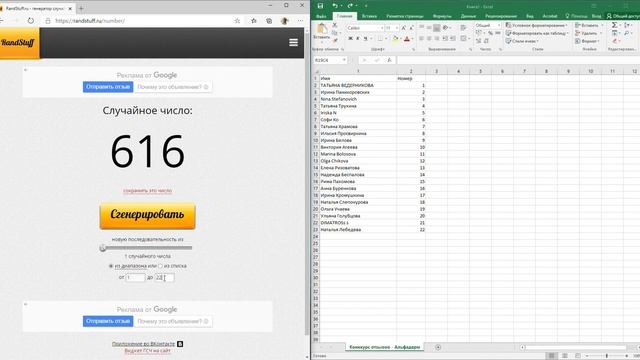Add this page to favorites with the star
This screenshot has height=360, width=640.
[237, 20]
